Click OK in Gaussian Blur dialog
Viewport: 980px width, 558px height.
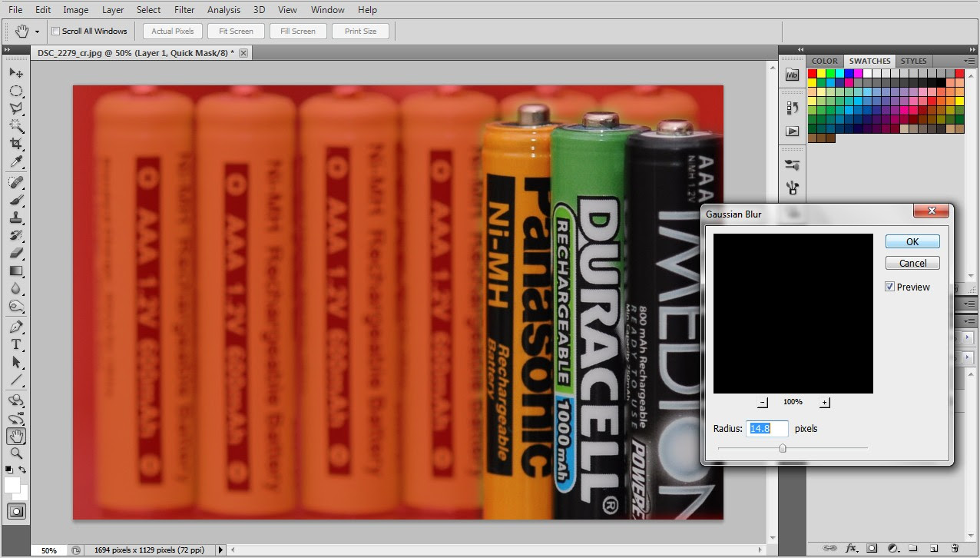(912, 241)
